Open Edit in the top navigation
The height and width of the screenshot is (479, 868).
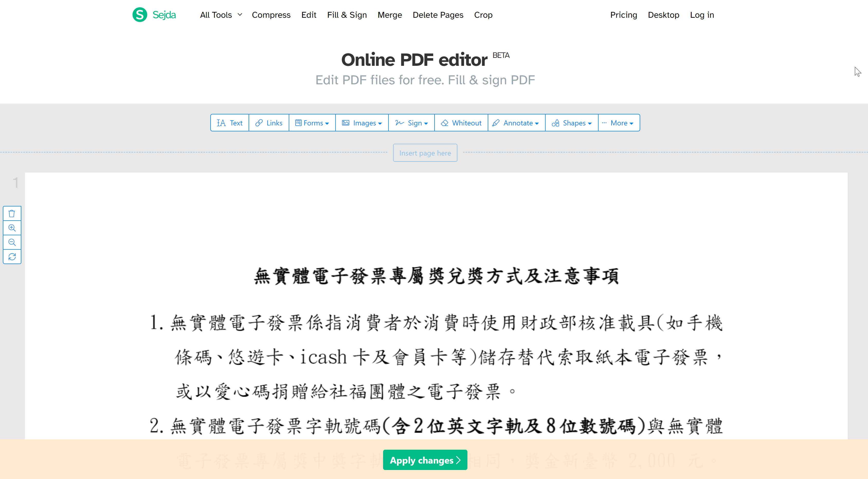(309, 15)
